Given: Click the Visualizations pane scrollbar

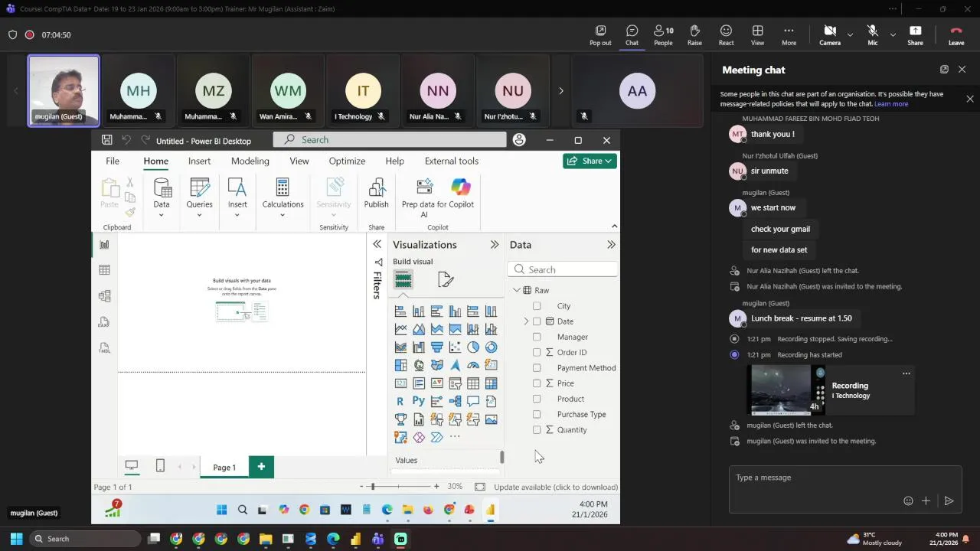Looking at the screenshot, I should pos(502,457).
